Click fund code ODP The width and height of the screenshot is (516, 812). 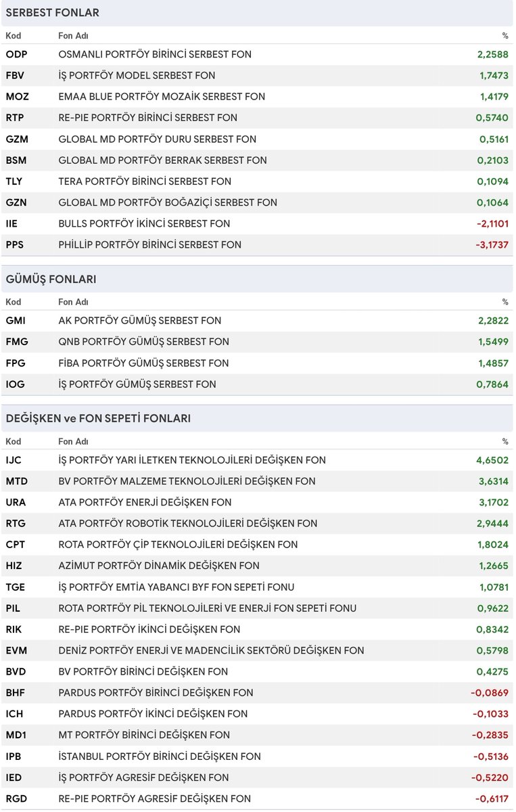point(16,54)
